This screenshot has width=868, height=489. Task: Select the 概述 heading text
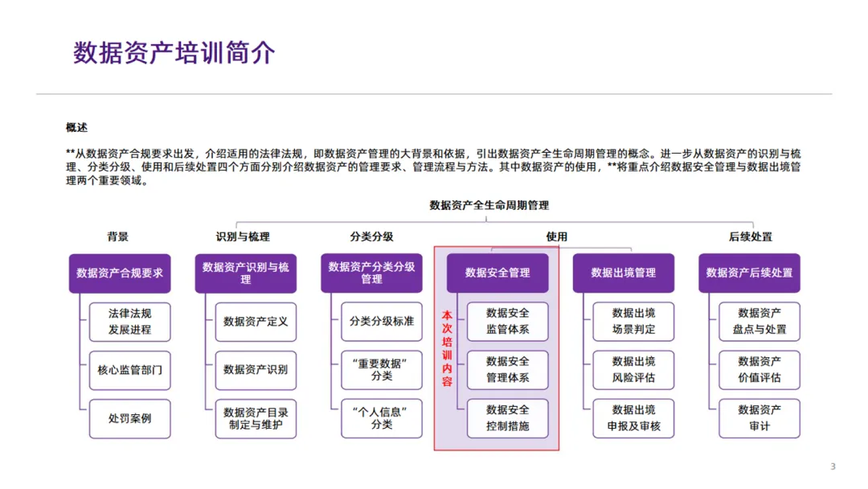pyautogui.click(x=76, y=127)
